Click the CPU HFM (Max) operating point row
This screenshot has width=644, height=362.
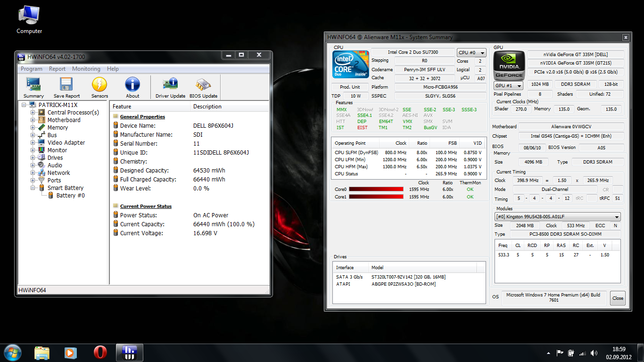[x=408, y=167]
